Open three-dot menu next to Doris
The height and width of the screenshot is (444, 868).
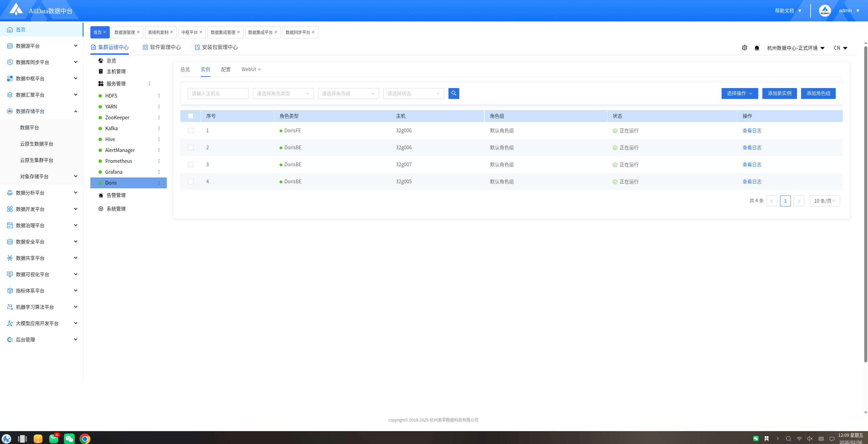pos(159,183)
